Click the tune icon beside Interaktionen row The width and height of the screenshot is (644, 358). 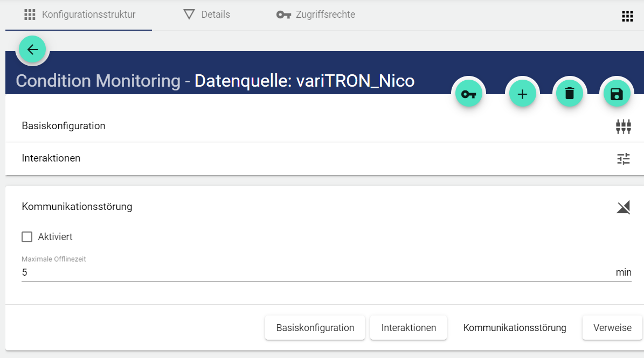click(x=623, y=159)
